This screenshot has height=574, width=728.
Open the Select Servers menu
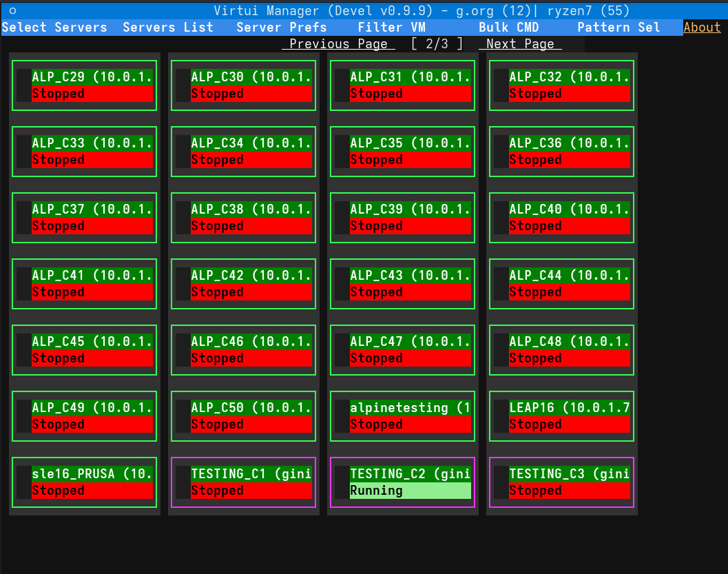54,28
